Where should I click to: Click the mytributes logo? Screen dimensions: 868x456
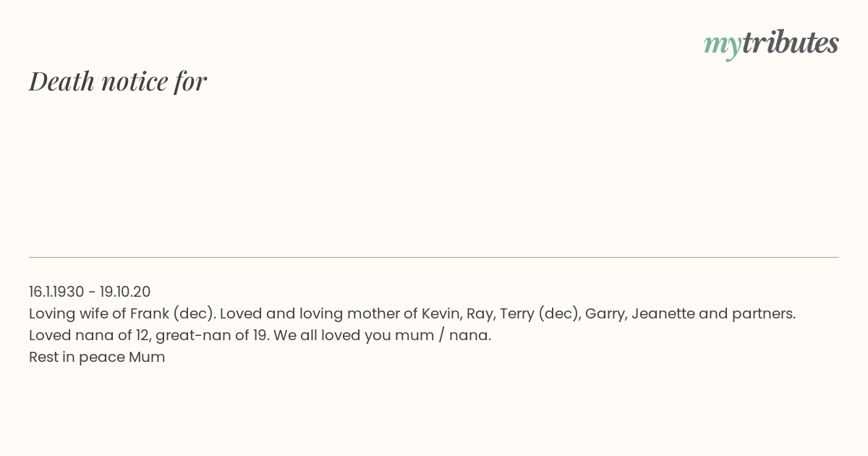pyautogui.click(x=771, y=44)
